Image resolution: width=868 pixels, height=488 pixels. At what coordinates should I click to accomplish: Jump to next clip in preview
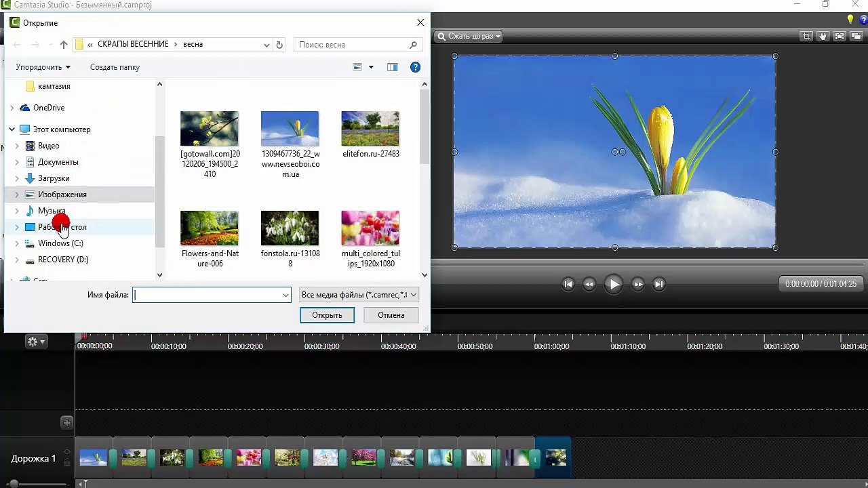658,285
